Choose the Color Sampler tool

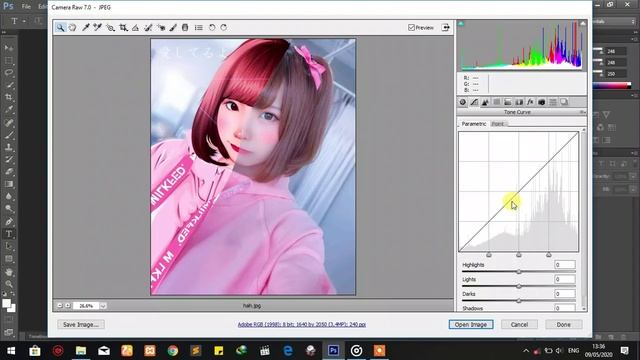pyautogui.click(x=98, y=28)
